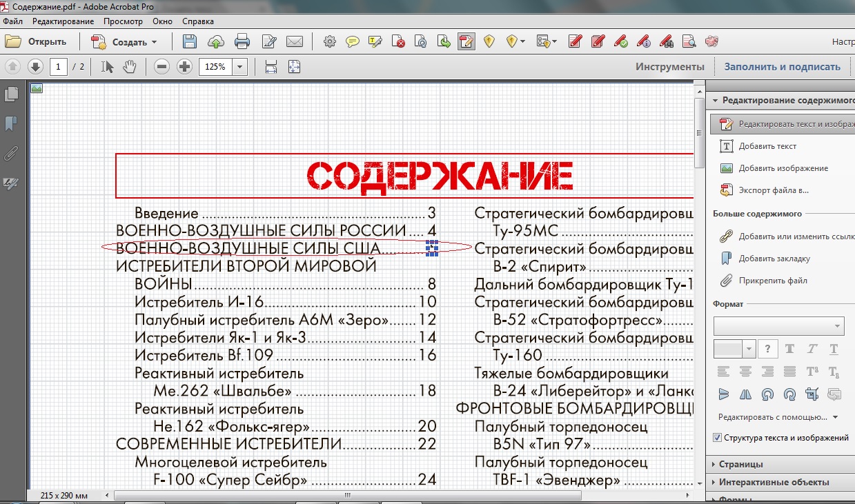The width and height of the screenshot is (855, 504).
Task: Open the Bookmarks navigation panel icon
Action: click(x=11, y=124)
